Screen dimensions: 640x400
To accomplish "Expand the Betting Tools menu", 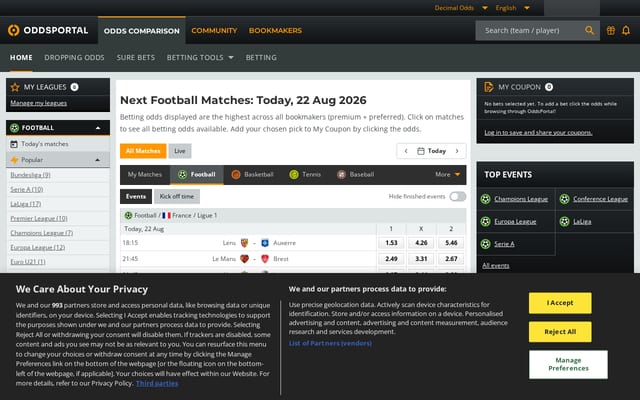I will point(200,58).
